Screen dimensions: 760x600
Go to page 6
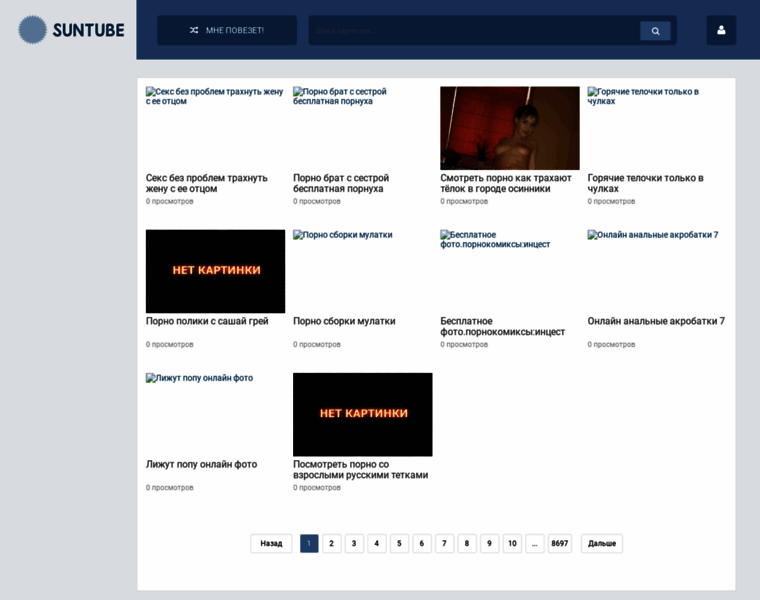pos(422,543)
